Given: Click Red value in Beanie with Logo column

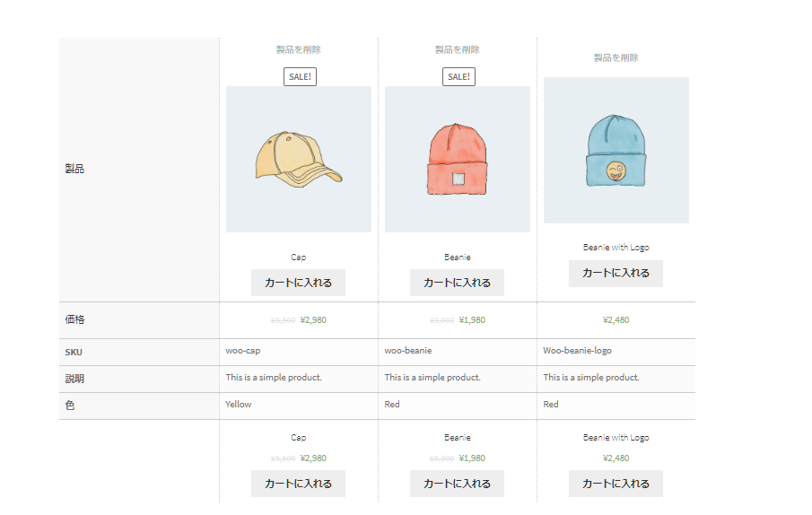Looking at the screenshot, I should pyautogui.click(x=551, y=405).
